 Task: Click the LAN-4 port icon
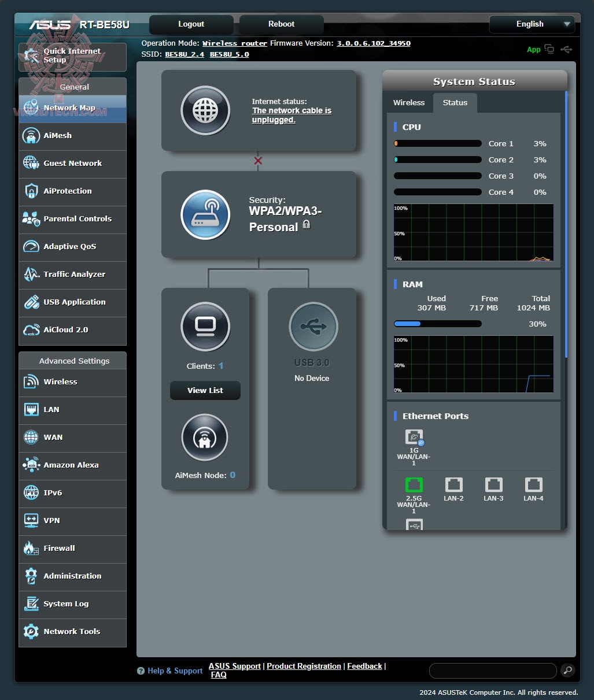coord(533,485)
